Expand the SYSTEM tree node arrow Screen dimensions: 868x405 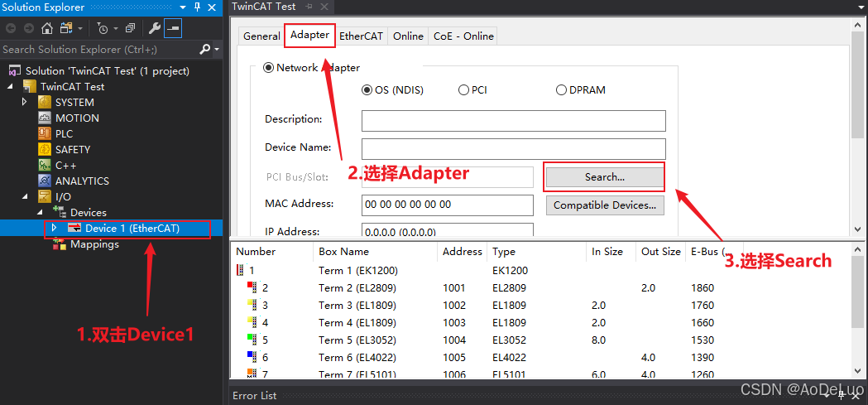pos(24,102)
